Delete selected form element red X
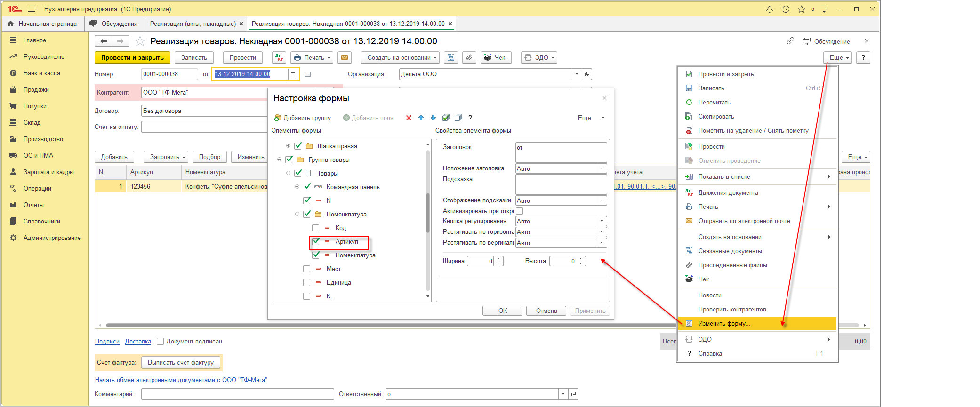The image size is (980, 407). (x=409, y=118)
